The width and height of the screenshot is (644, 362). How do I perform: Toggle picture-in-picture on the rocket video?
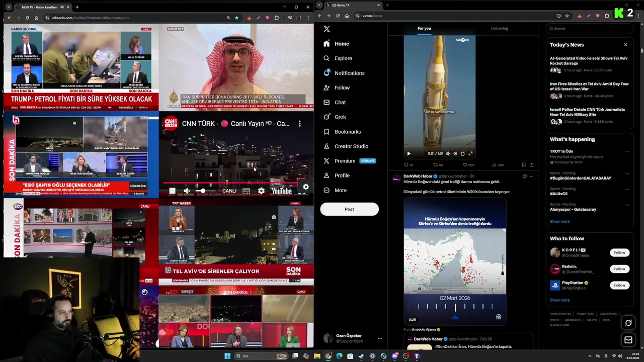point(462,153)
